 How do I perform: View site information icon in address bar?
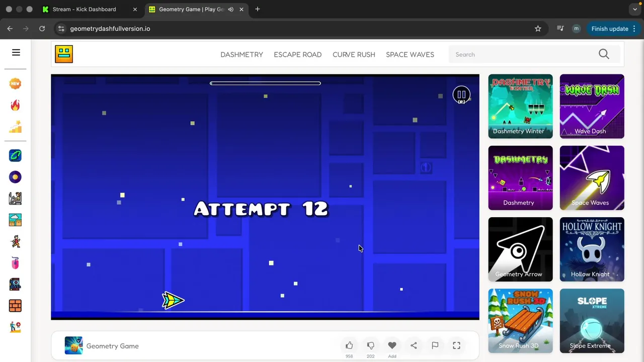pos(61,29)
